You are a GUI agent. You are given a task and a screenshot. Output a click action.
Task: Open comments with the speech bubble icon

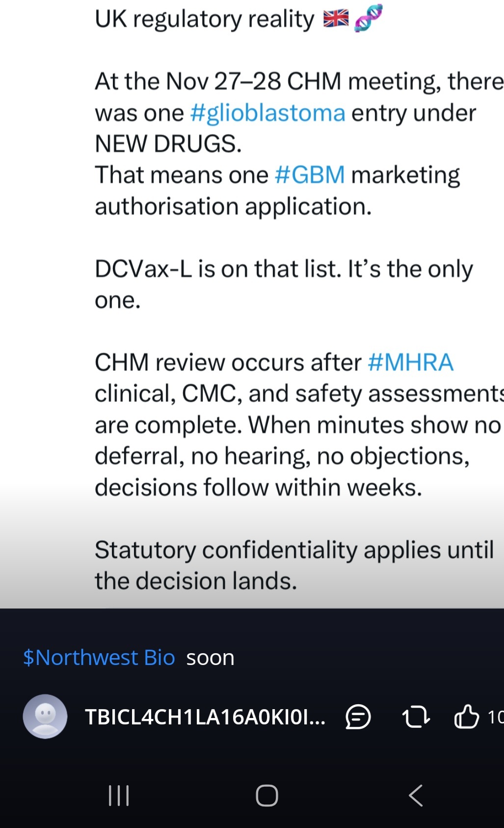[358, 717]
